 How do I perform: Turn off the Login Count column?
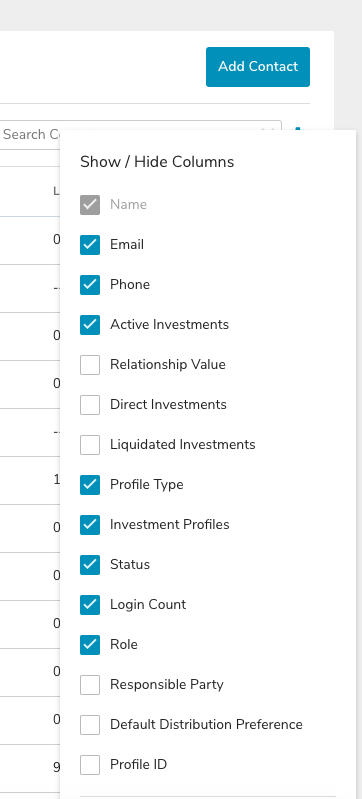pos(90,605)
